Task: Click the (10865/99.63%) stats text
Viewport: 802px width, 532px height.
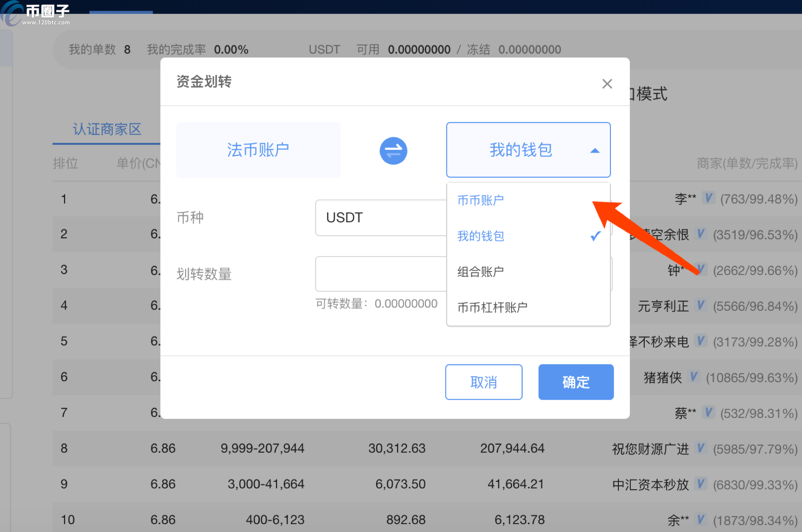Action: [751, 378]
